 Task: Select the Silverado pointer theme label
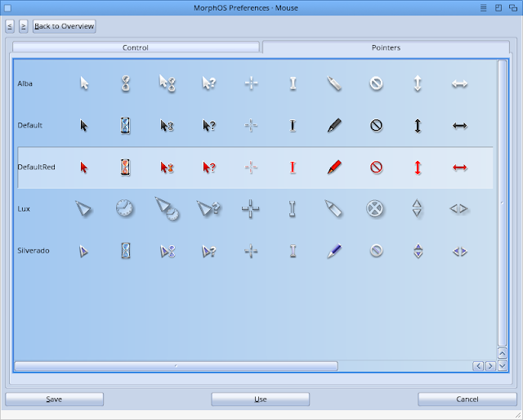[34, 251]
